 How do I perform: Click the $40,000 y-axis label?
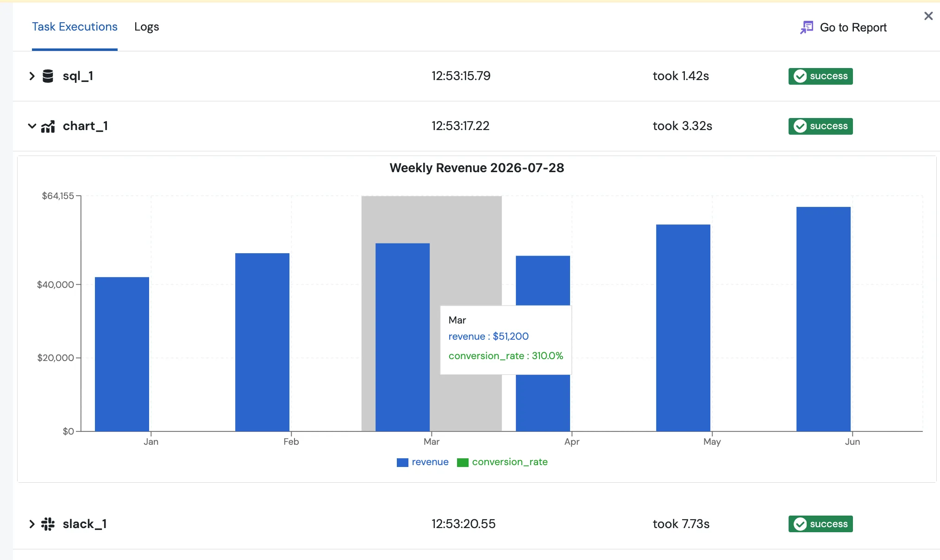tap(56, 285)
